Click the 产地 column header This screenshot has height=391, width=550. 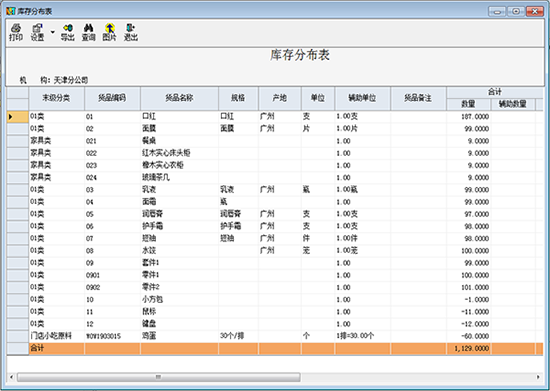280,98
